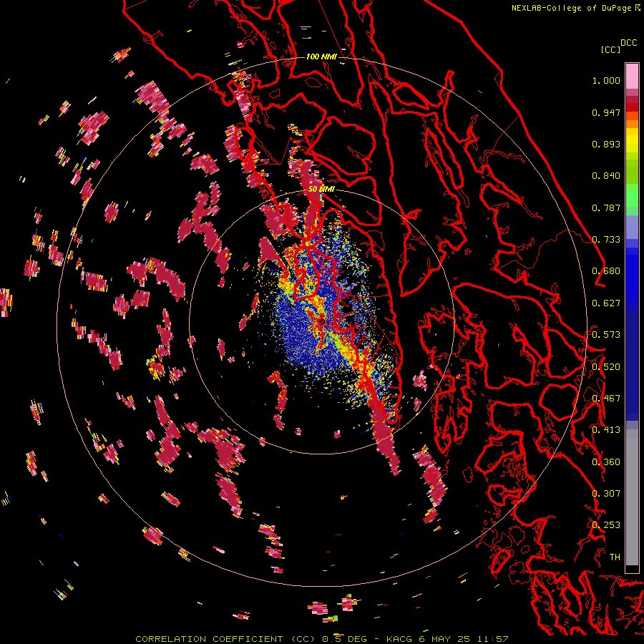
Task: Click the 6 MAY 25 date in the caption
Action: (444, 639)
